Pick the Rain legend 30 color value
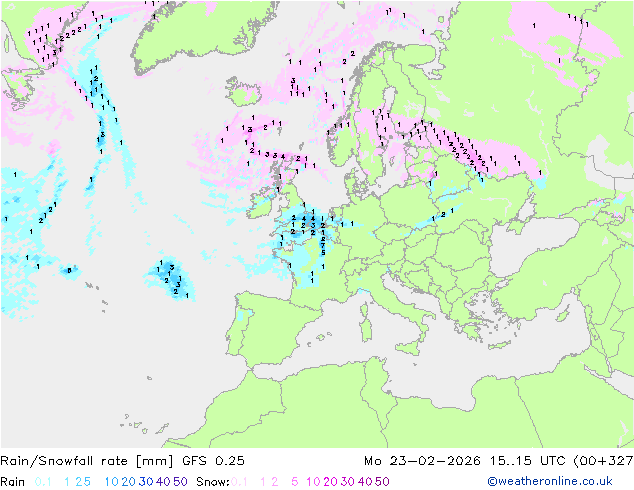 (146, 482)
